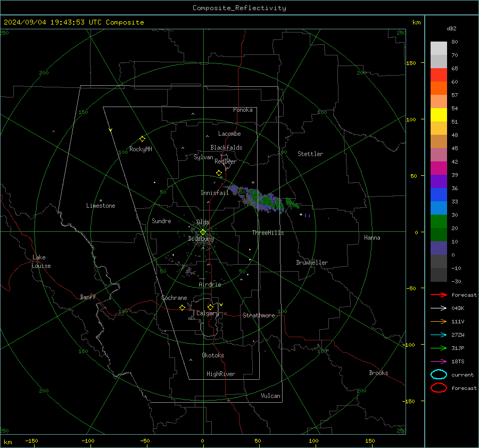Click the red forecast ellipse icon

pos(439,388)
